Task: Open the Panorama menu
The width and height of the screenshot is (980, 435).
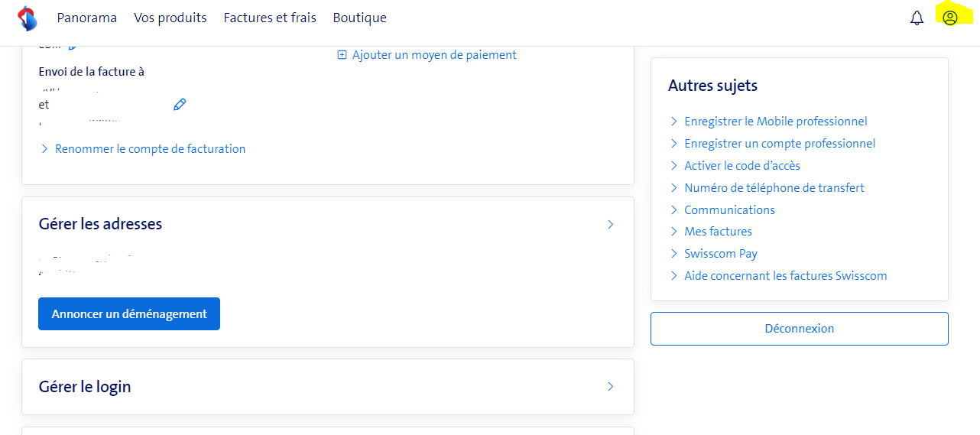Action: [86, 18]
